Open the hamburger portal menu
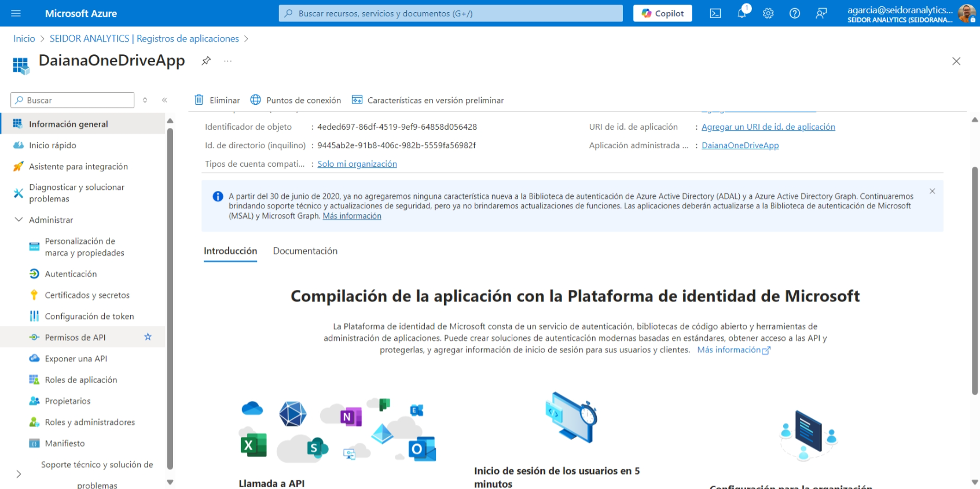Screen dimensions: 980x489 coord(16,13)
